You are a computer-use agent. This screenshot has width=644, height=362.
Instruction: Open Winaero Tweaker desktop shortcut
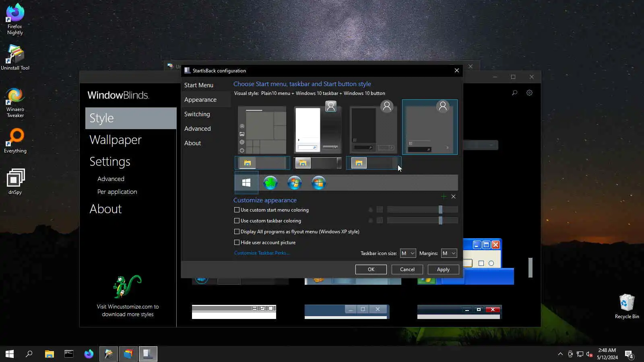tap(15, 103)
